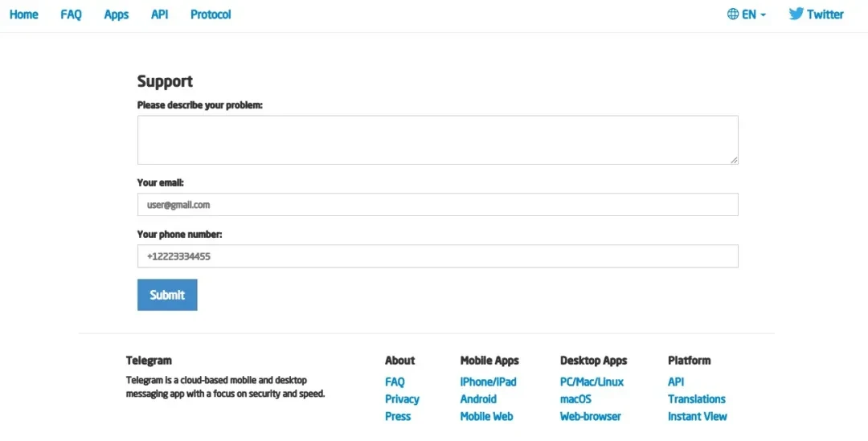Click the Mobile Apps footer heading
Viewport: 868px width, 441px height.
click(489, 361)
